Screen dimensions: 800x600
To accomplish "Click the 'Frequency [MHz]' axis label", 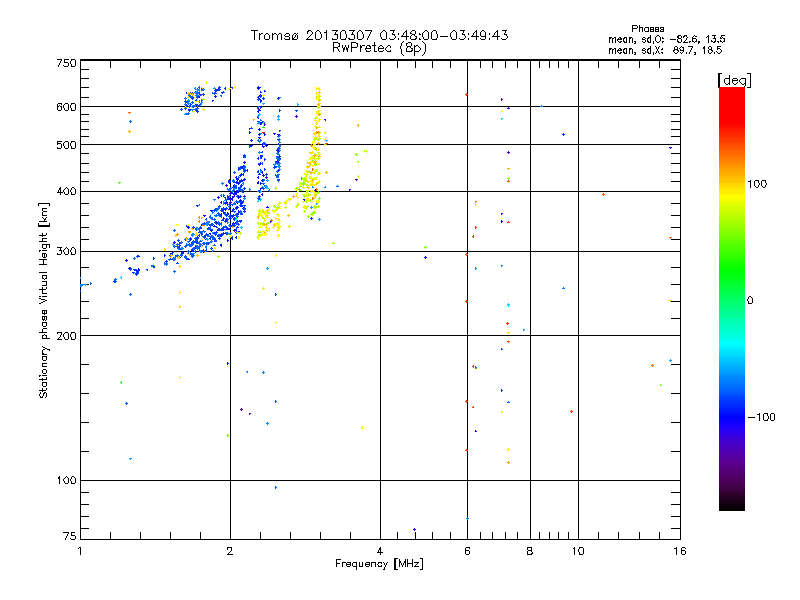I will 379,564.
